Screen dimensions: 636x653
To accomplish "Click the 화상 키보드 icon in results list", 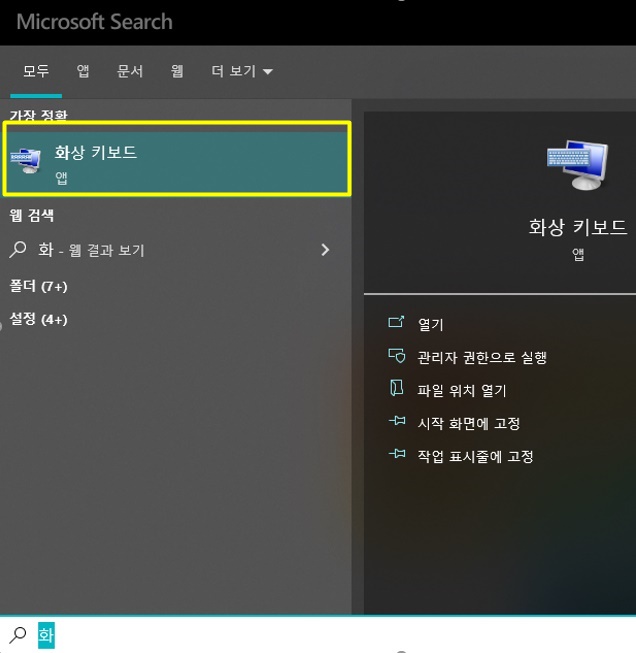I will click(x=26, y=161).
